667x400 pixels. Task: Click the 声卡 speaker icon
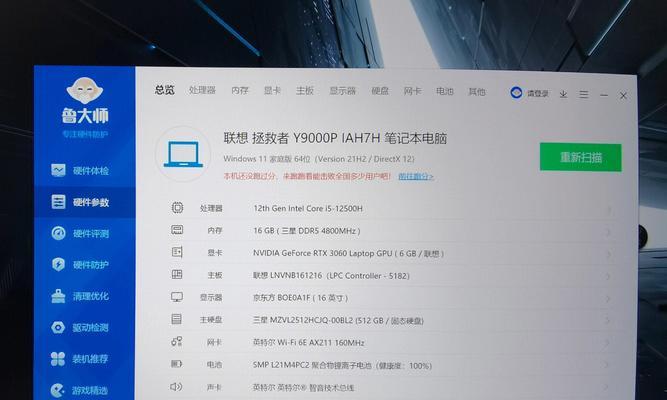coord(176,386)
